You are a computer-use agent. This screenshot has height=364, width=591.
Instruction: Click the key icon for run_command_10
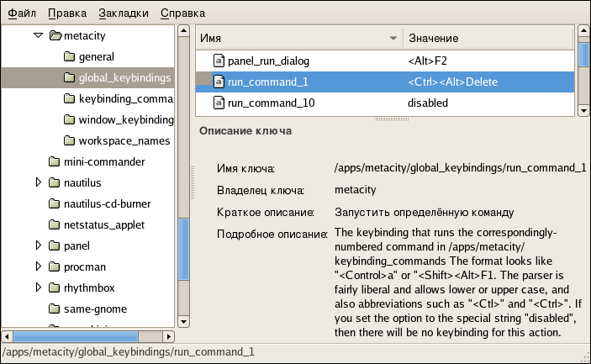[x=219, y=103]
